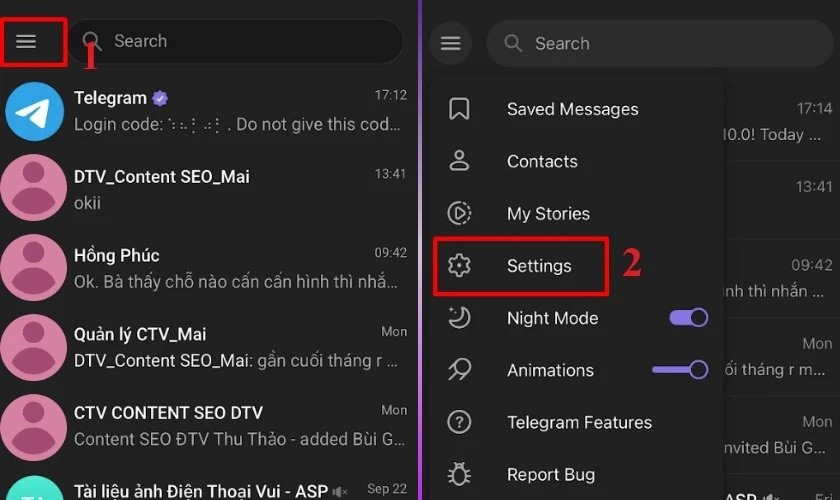The height and width of the screenshot is (500, 840).
Task: Click the Telegram verified badge
Action: [x=160, y=98]
